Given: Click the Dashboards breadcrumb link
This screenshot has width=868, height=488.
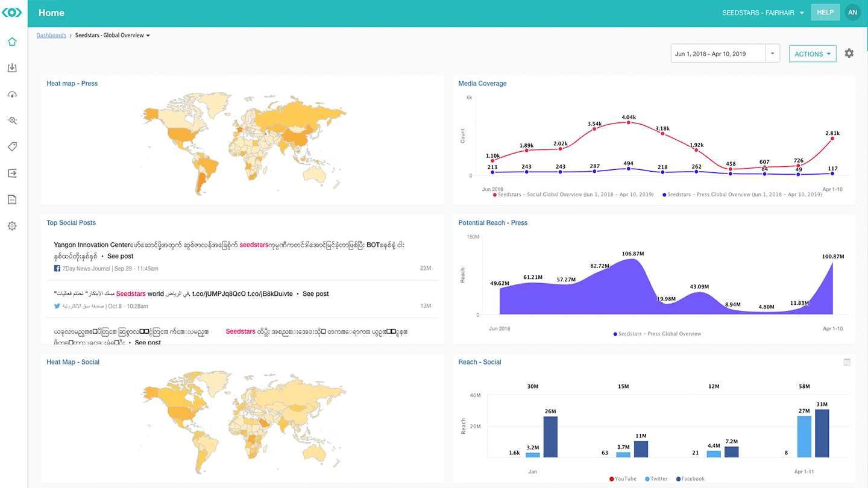Looking at the screenshot, I should coord(51,35).
